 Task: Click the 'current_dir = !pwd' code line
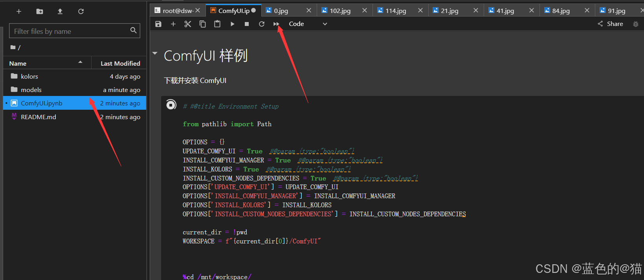215,232
